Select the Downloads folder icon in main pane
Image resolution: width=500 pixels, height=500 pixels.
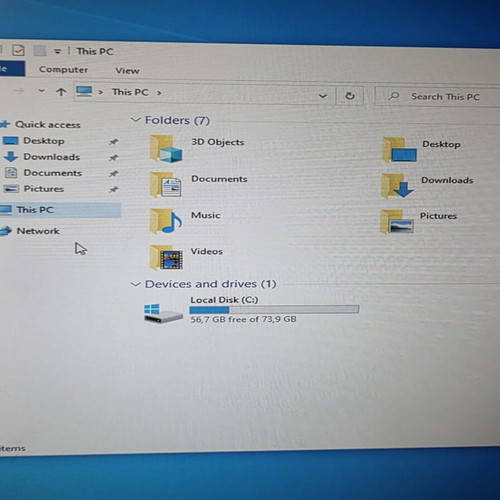(x=398, y=186)
